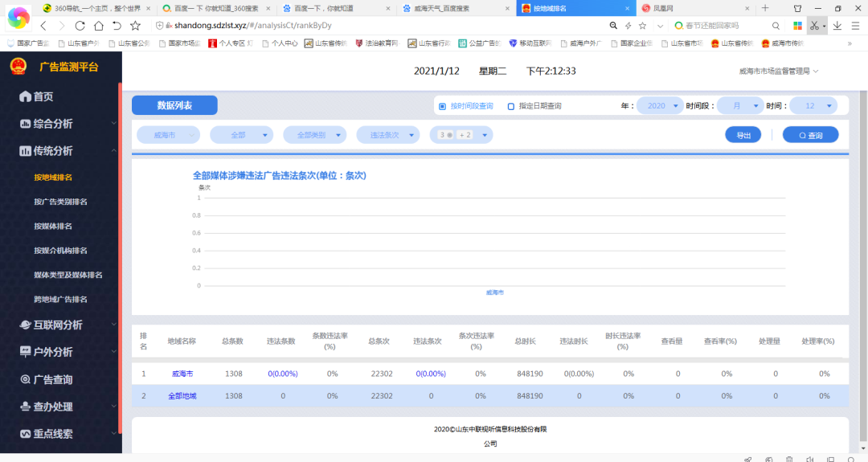Click the 查办处理 stamp icon
The height and width of the screenshot is (462, 868).
coord(25,407)
